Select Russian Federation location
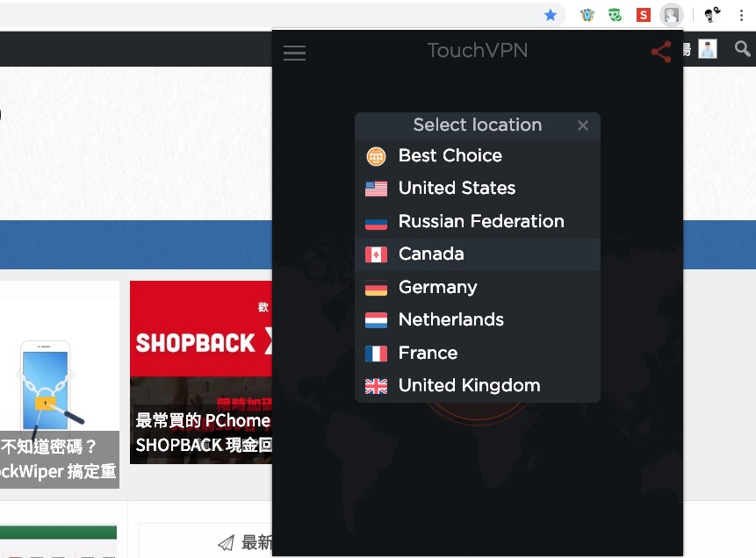This screenshot has height=558, width=756. pos(478,221)
